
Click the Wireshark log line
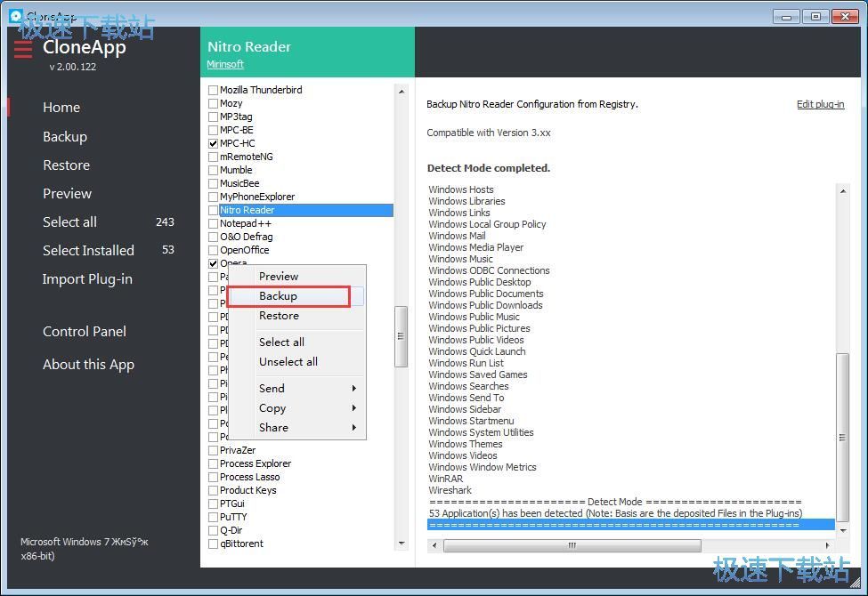coord(450,490)
